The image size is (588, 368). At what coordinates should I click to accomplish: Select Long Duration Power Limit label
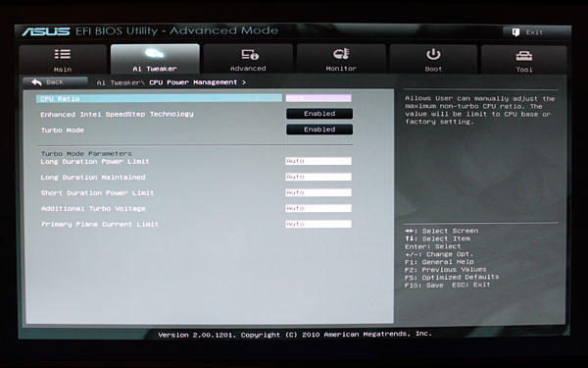click(95, 162)
